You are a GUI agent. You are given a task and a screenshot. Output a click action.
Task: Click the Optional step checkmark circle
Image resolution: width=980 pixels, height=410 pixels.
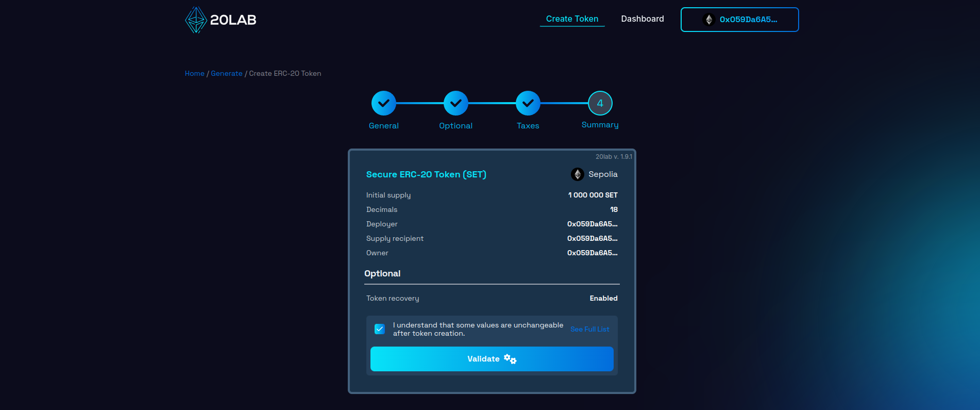pos(456,103)
